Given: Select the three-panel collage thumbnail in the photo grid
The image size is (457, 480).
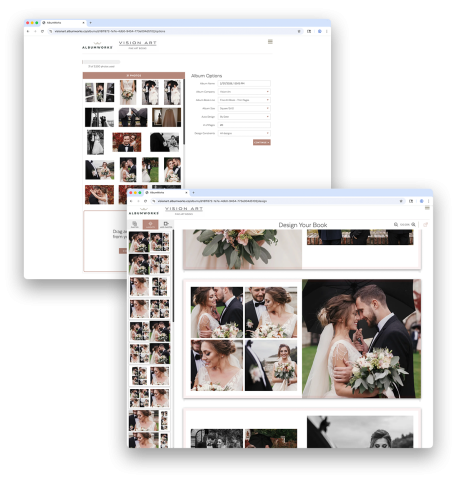Looking at the screenshot, I should 99,92.
